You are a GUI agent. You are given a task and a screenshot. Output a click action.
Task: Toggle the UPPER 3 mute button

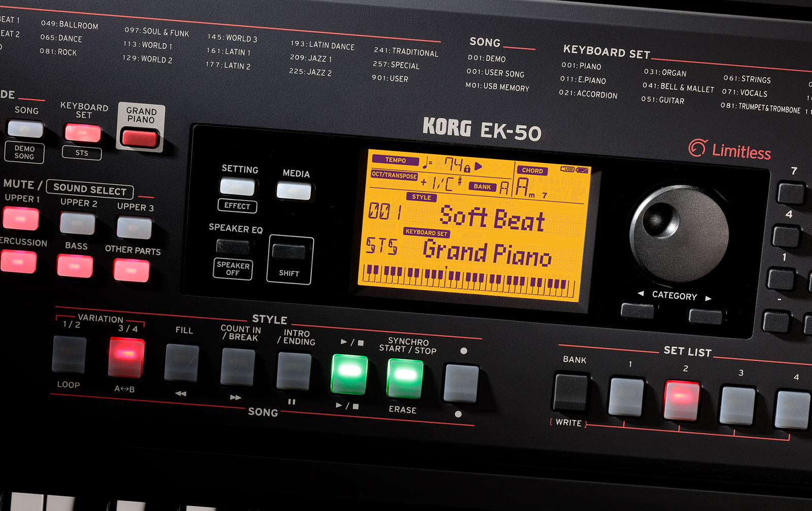[x=134, y=228]
